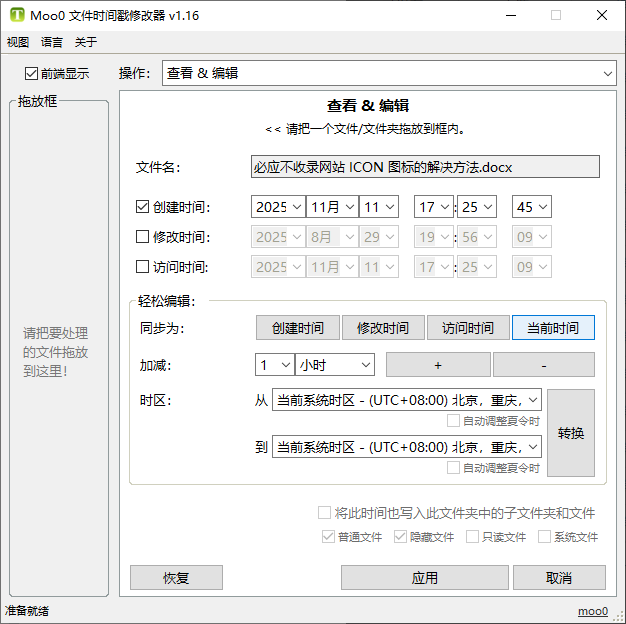Click the plus button to add time

coord(438,365)
